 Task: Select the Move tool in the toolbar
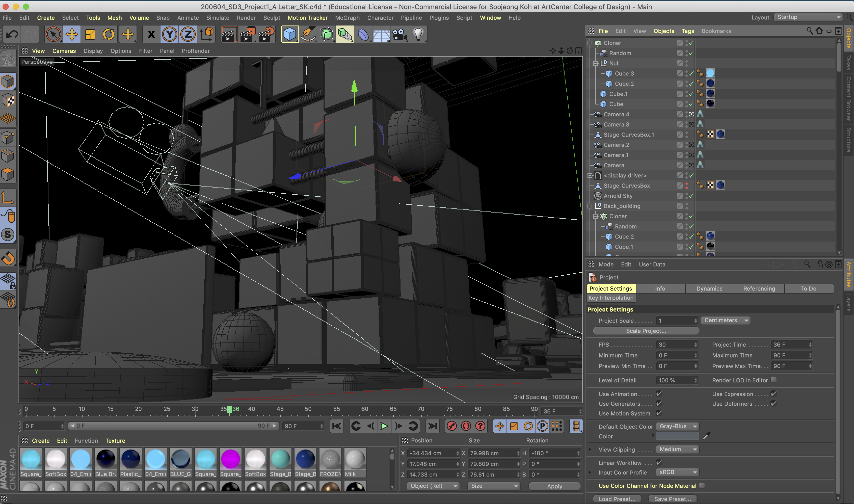click(x=71, y=34)
